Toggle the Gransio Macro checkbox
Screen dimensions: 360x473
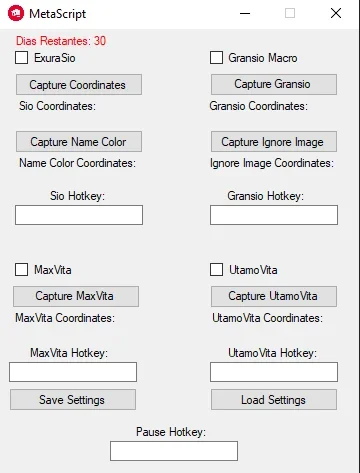[216, 57]
